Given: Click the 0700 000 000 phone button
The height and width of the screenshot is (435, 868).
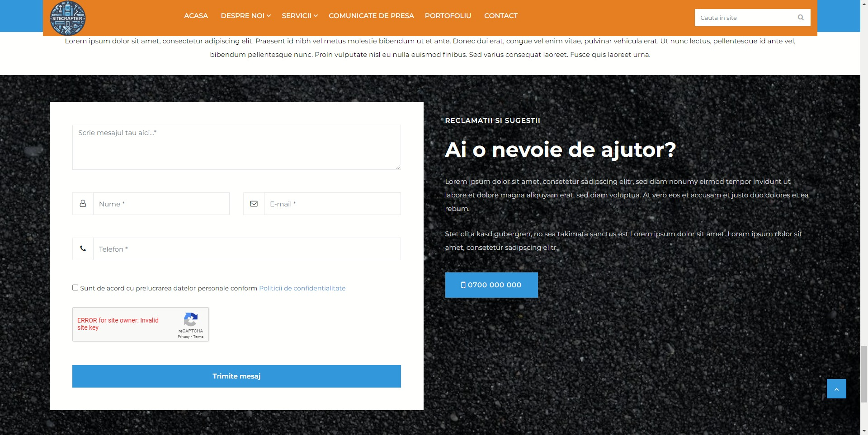Looking at the screenshot, I should pos(491,285).
